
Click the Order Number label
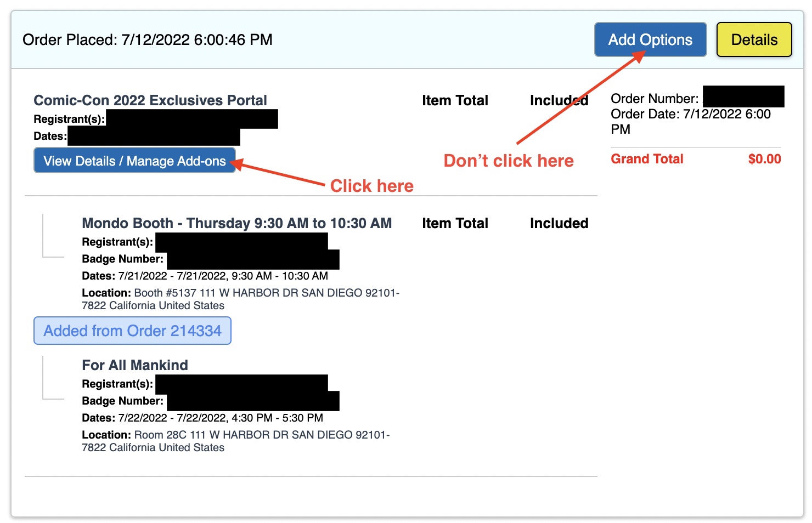[x=655, y=99]
